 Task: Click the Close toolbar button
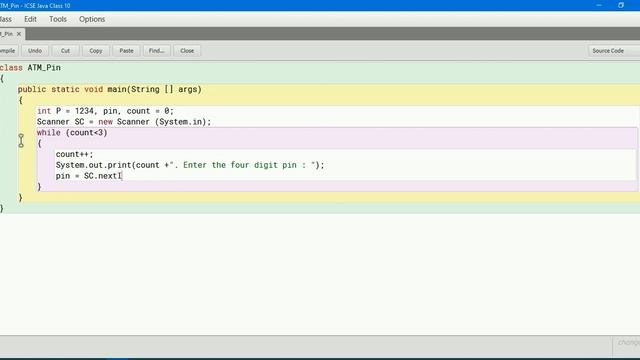pos(187,51)
